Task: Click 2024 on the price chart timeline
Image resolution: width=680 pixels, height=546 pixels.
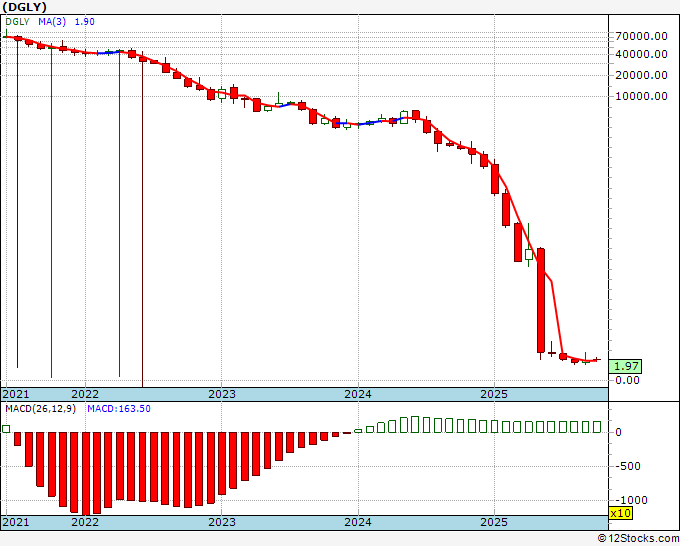Action: [x=358, y=394]
